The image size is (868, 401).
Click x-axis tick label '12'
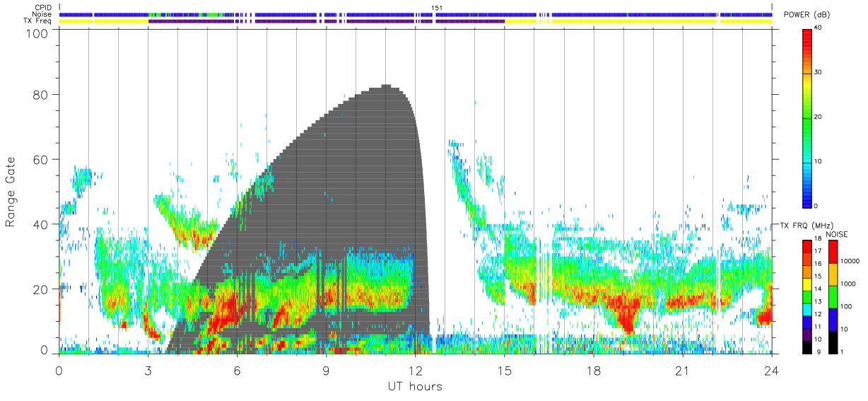pyautogui.click(x=416, y=370)
